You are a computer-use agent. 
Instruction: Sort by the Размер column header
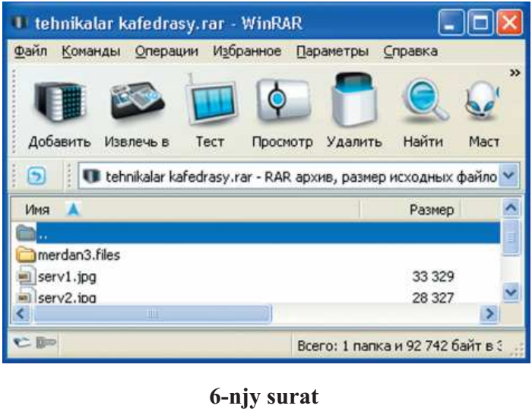coord(410,209)
